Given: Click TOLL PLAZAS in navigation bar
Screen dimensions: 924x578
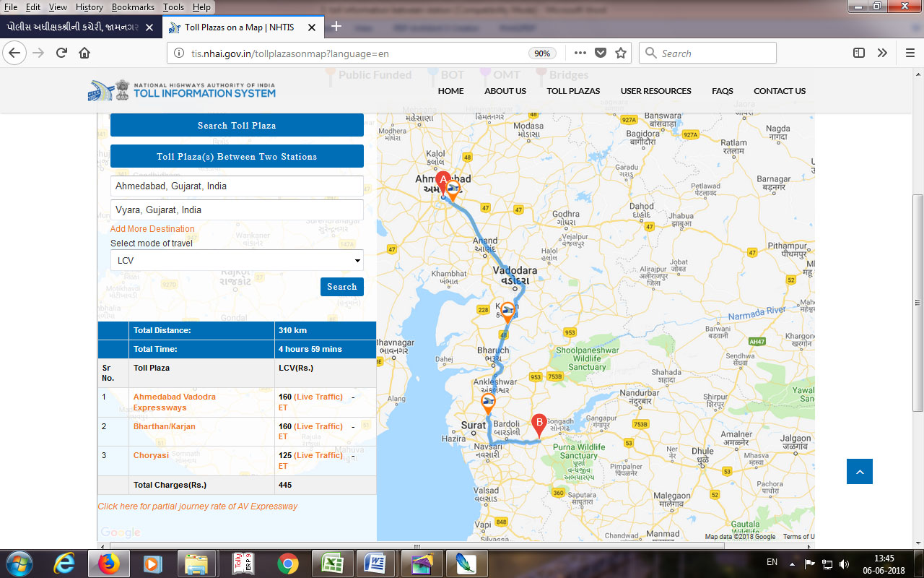Looking at the screenshot, I should point(573,91).
